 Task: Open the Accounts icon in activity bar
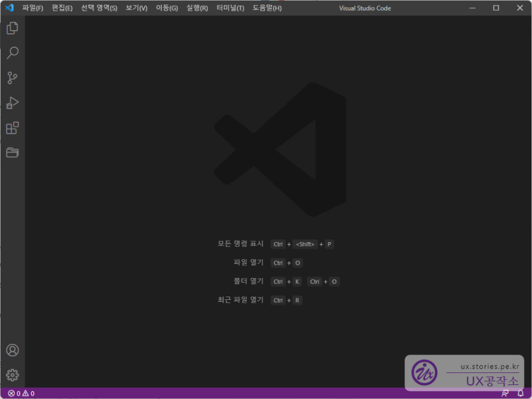12,350
